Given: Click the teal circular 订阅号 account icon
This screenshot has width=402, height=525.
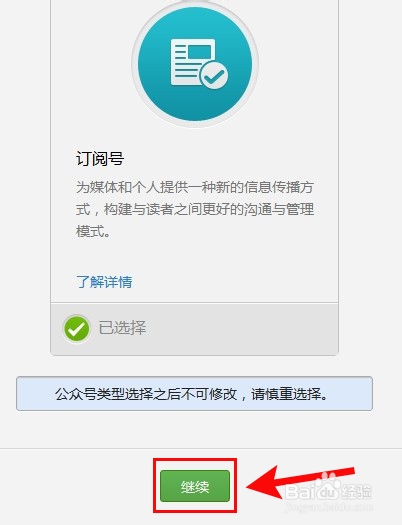Looking at the screenshot, I should [x=195, y=64].
